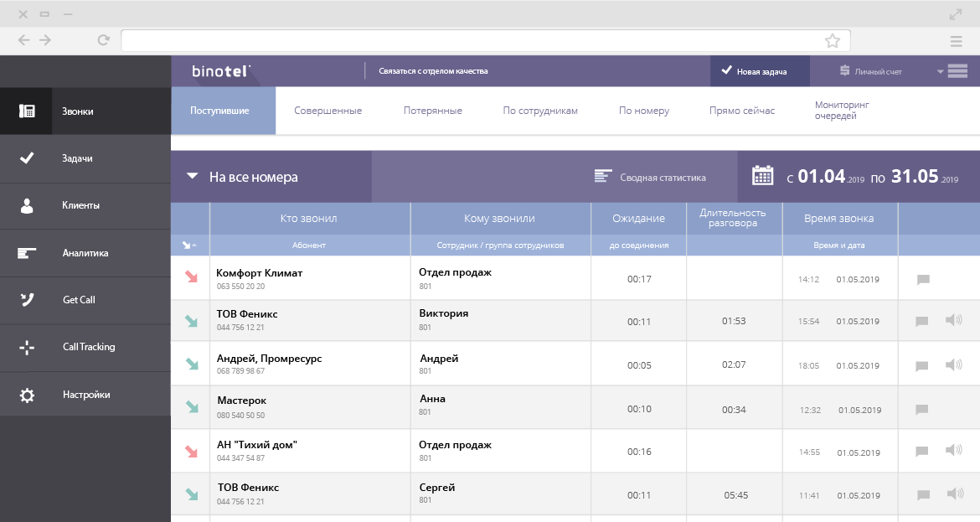Open the comment icon for the 11:41 ТОВ Феникс call
This screenshot has height=522, width=980.
[922, 495]
